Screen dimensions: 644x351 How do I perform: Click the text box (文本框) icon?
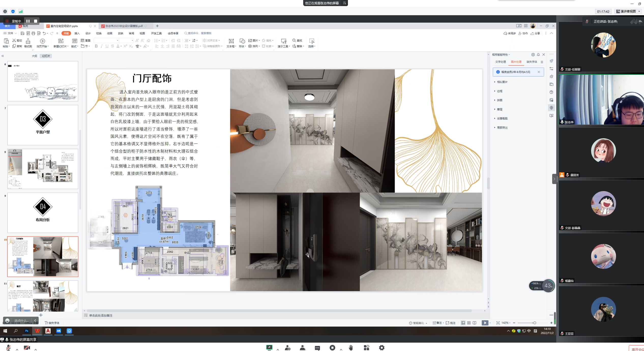click(x=231, y=41)
